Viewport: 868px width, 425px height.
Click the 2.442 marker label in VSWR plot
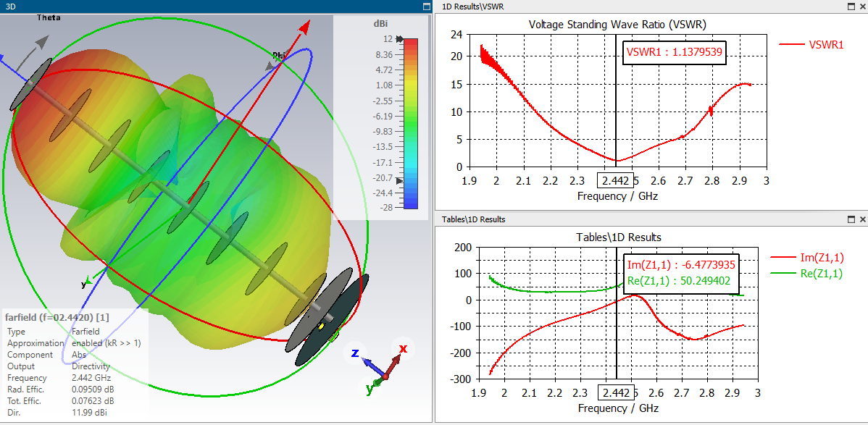[615, 181]
